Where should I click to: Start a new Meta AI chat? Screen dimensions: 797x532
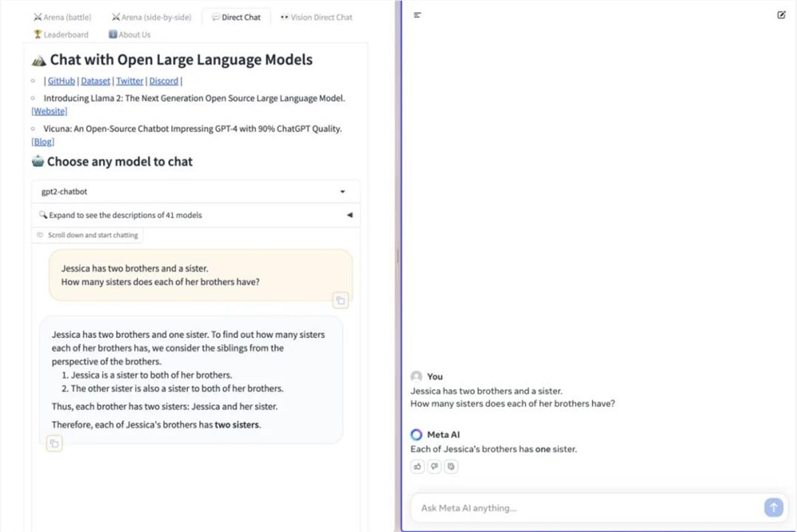(781, 15)
